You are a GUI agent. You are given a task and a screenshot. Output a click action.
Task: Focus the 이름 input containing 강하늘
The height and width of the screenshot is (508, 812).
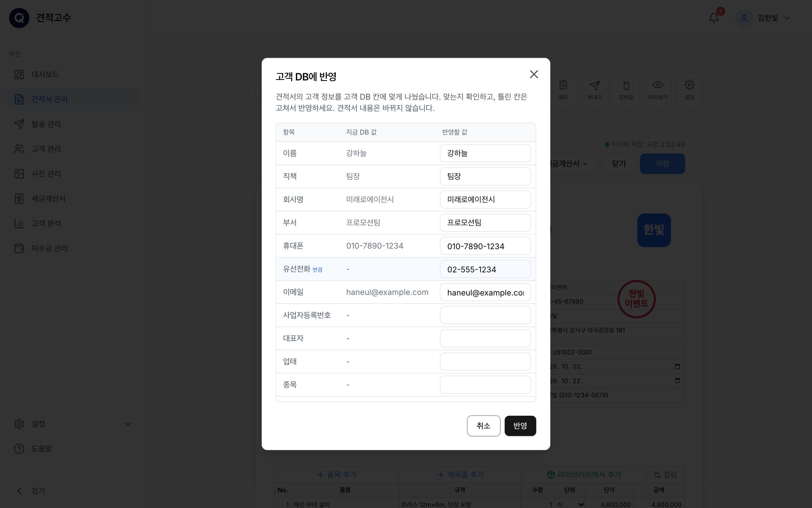click(x=485, y=153)
